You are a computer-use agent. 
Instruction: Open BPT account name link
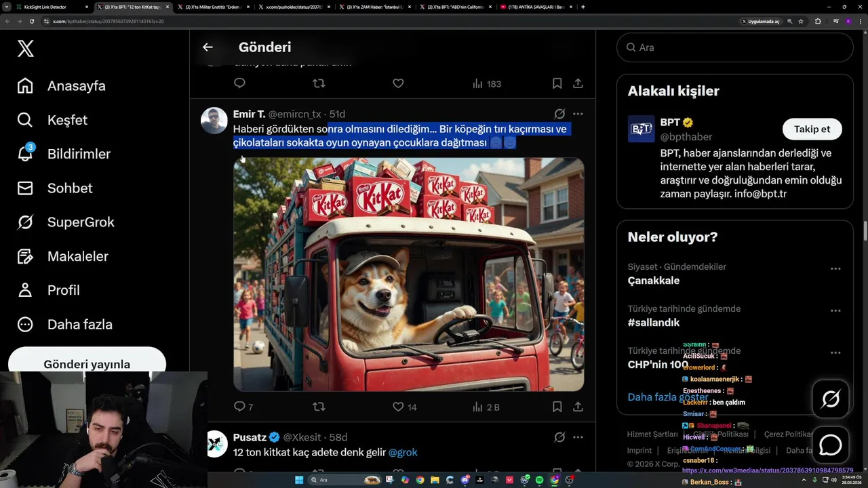click(x=670, y=123)
